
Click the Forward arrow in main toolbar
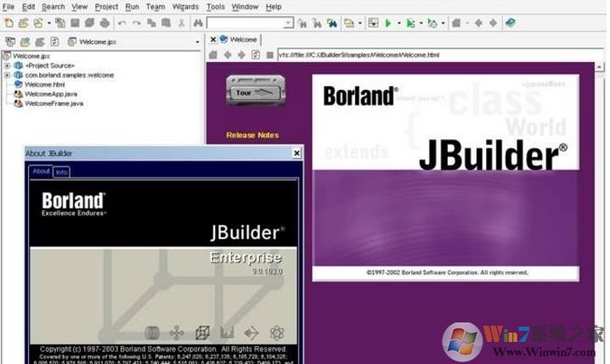(494, 23)
